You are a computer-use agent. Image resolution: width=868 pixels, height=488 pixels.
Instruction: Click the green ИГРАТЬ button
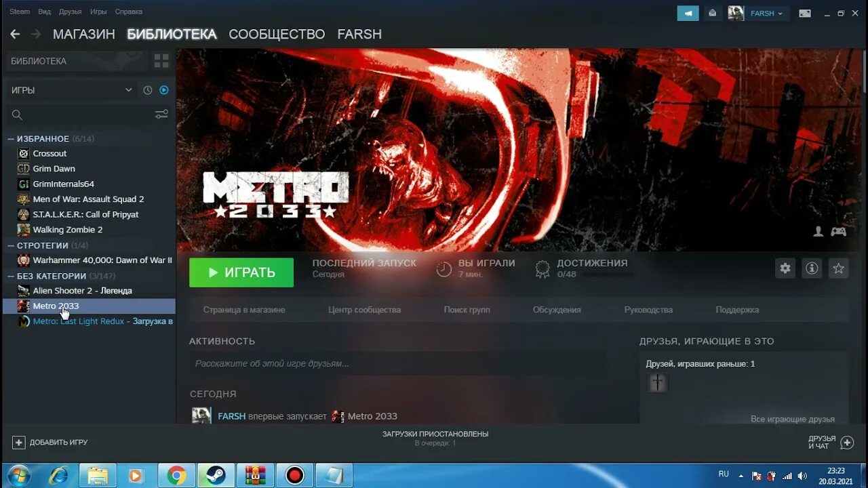(x=241, y=272)
